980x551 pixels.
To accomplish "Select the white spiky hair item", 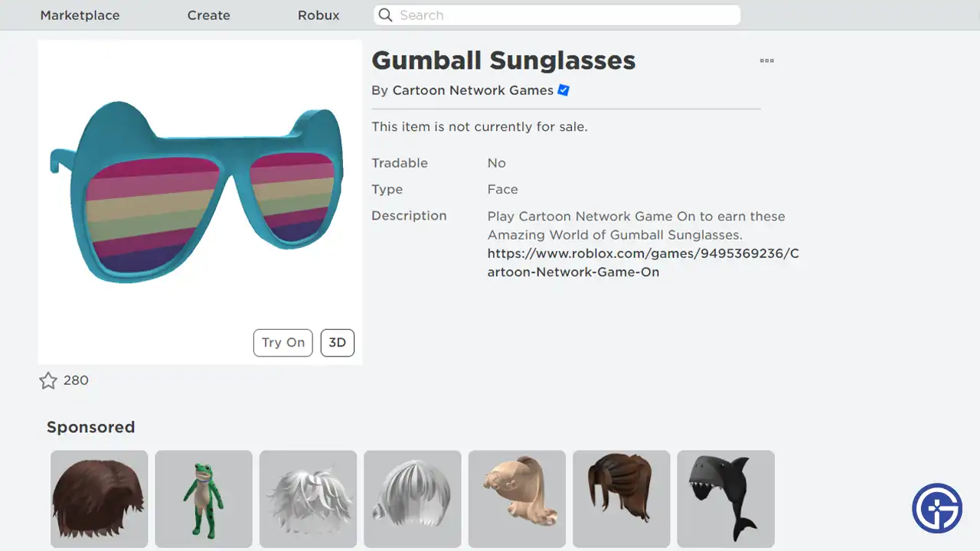I will point(308,499).
